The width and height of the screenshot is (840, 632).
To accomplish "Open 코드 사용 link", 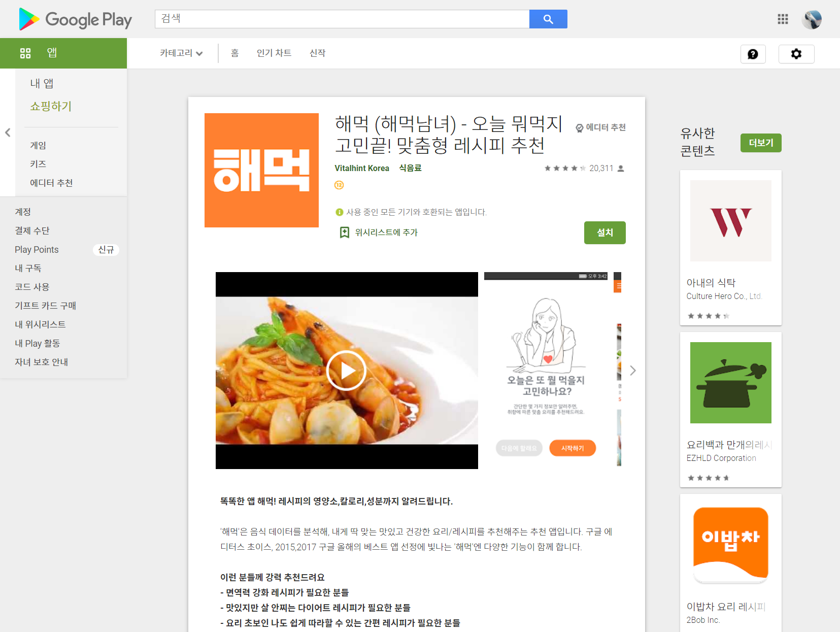I will [x=32, y=287].
